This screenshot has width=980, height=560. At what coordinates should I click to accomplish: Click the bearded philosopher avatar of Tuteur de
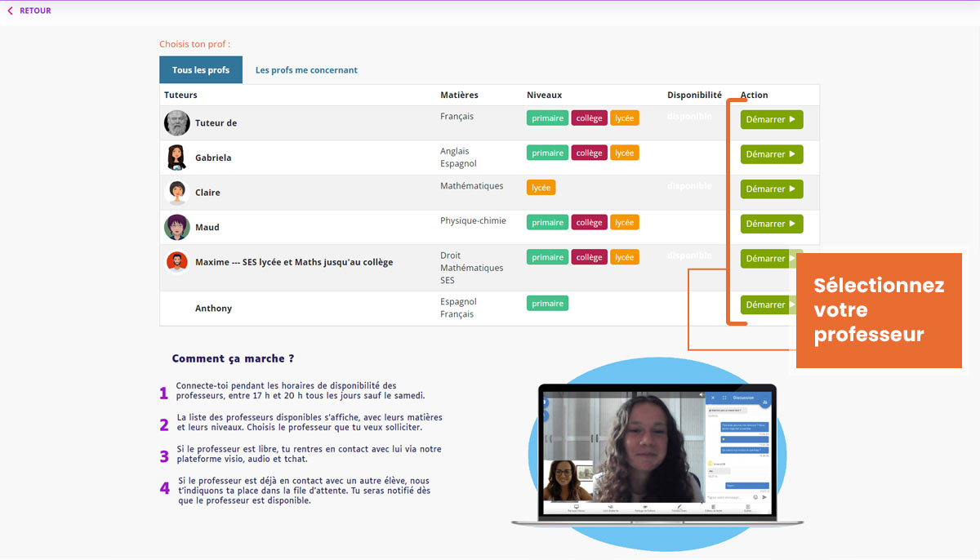pos(176,122)
